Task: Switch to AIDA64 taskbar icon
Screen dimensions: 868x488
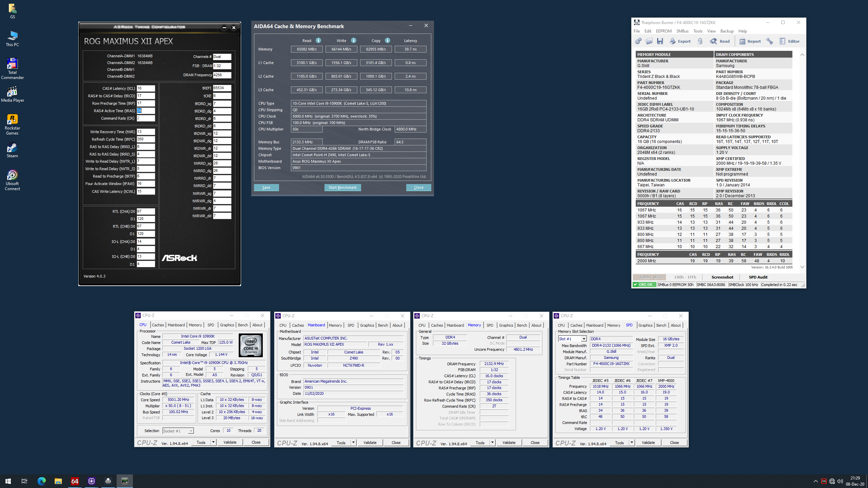Action: [75, 481]
